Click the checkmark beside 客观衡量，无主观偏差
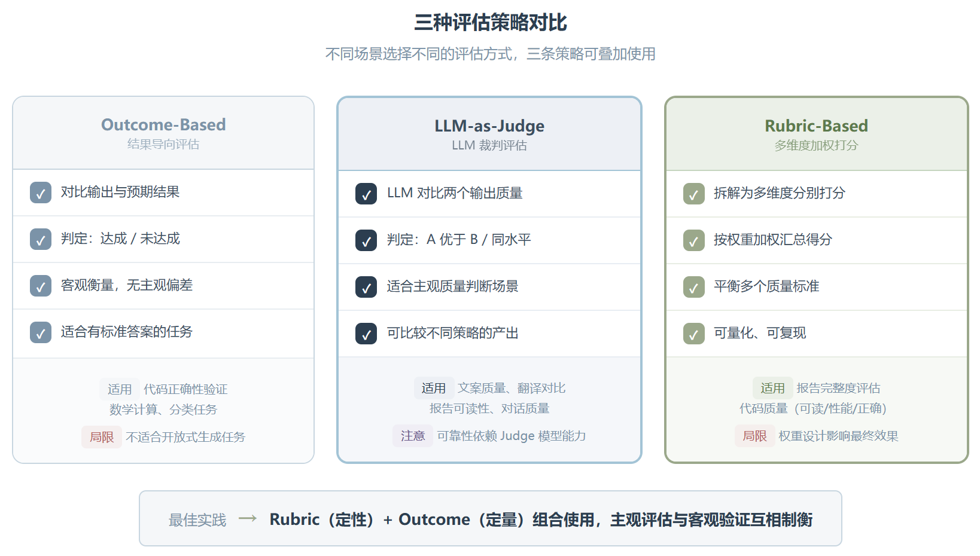 pos(41,286)
